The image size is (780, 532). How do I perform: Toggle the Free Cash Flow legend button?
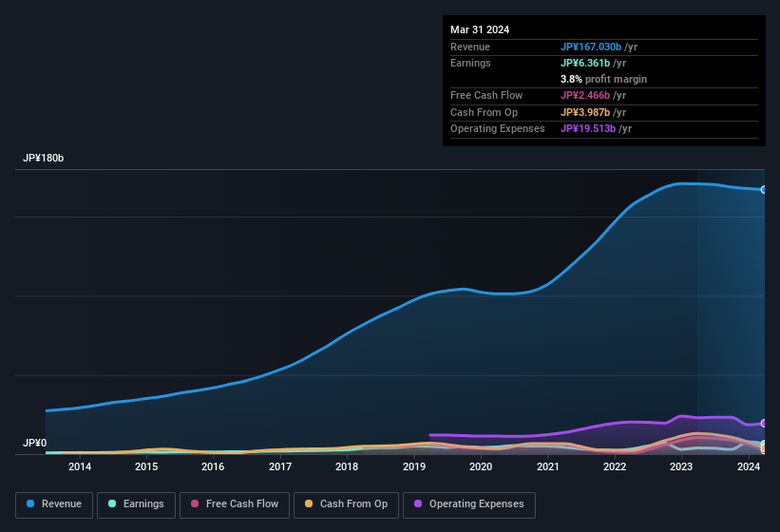point(235,504)
